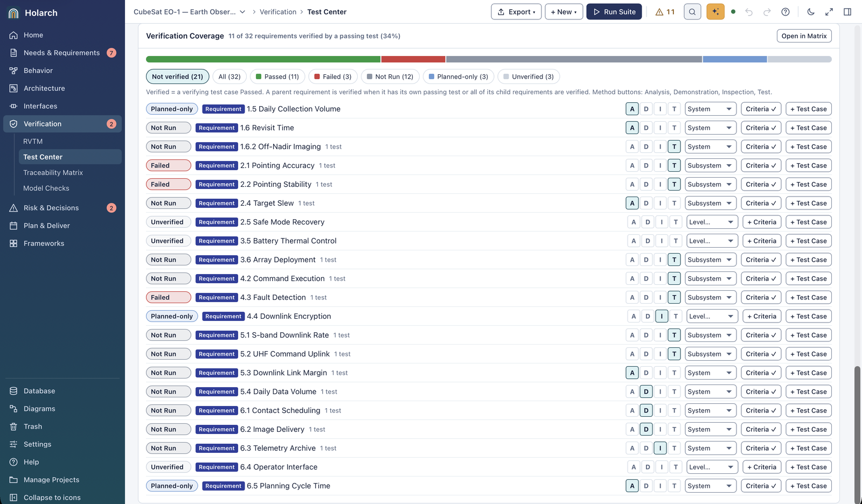Open the warnings triangle showing 11
The image size is (862, 504).
665,12
